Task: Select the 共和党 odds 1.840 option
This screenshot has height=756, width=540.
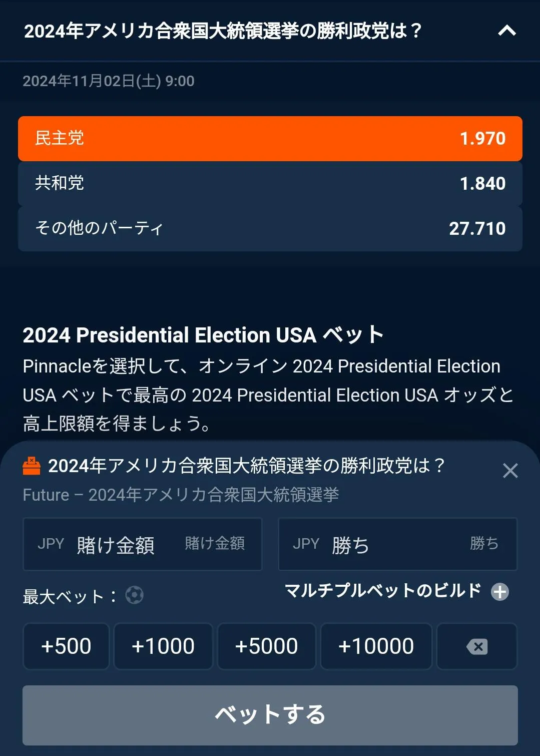Action: [x=270, y=184]
